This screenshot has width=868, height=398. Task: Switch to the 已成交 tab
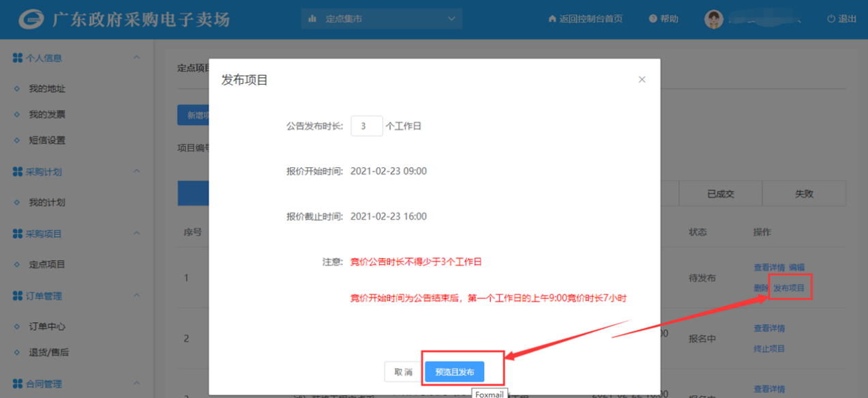[720, 194]
